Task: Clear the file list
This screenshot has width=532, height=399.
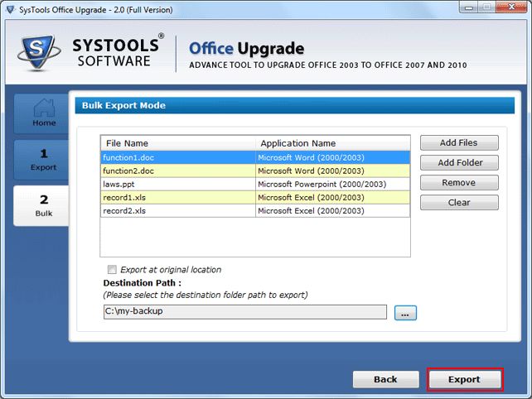Action: pyautogui.click(x=459, y=202)
